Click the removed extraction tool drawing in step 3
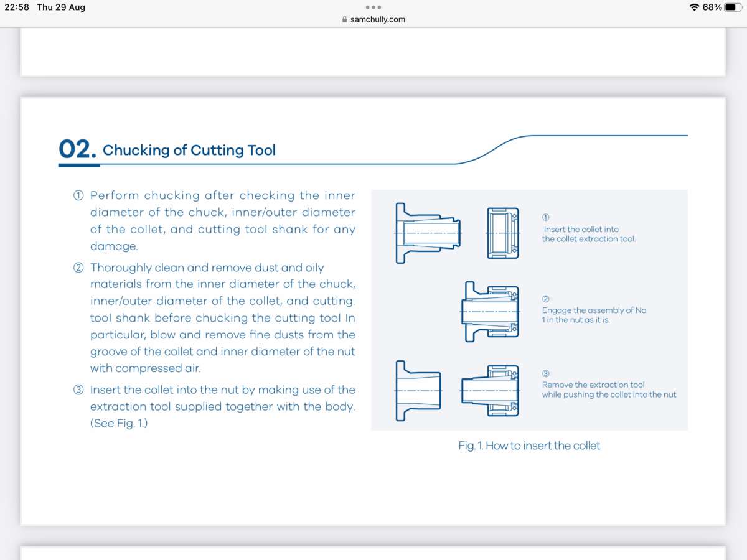Viewport: 747px width, 560px height. (x=418, y=391)
